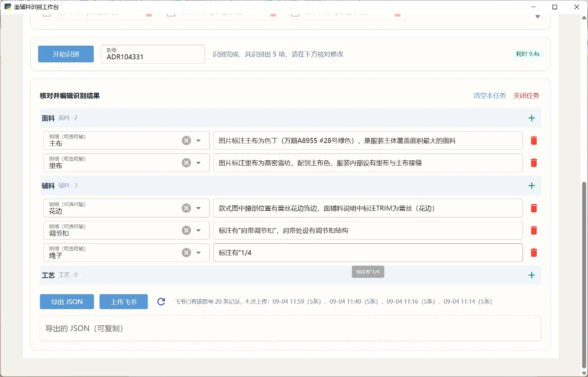Edit the 花边 description text field
The image size is (588, 377).
(x=368, y=208)
